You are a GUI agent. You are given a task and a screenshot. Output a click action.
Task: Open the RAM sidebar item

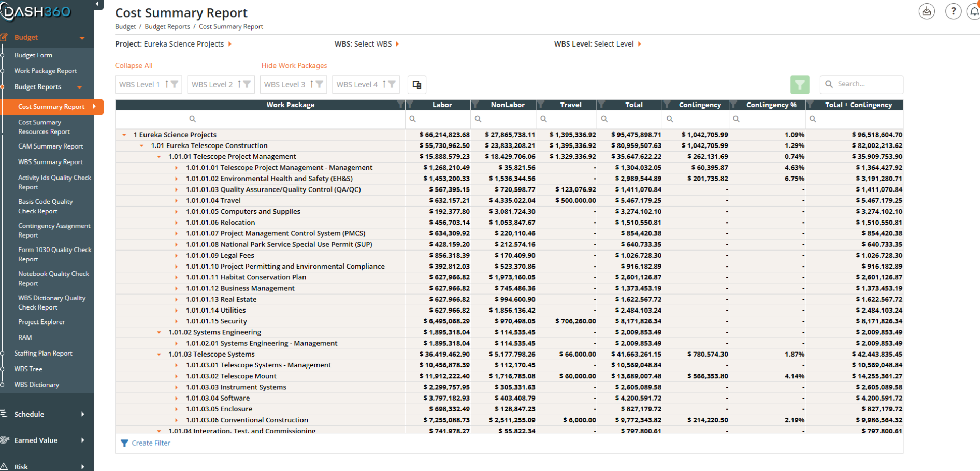[25, 337]
